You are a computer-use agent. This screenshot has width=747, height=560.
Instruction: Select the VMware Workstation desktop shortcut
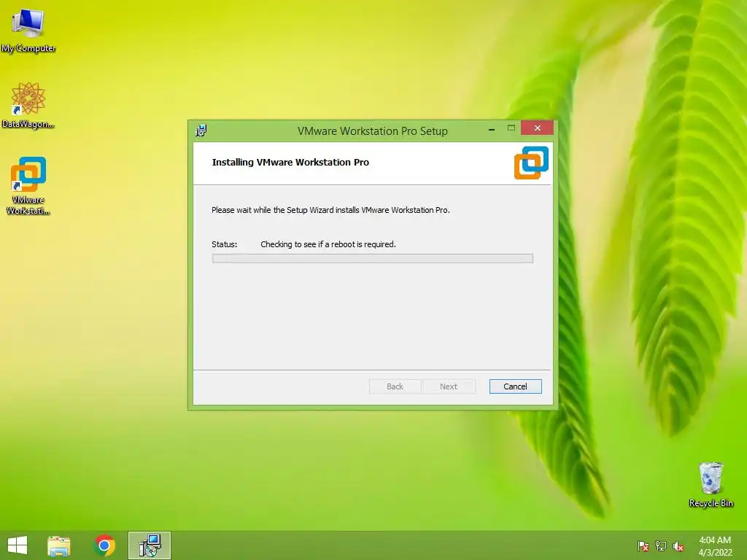(28, 186)
